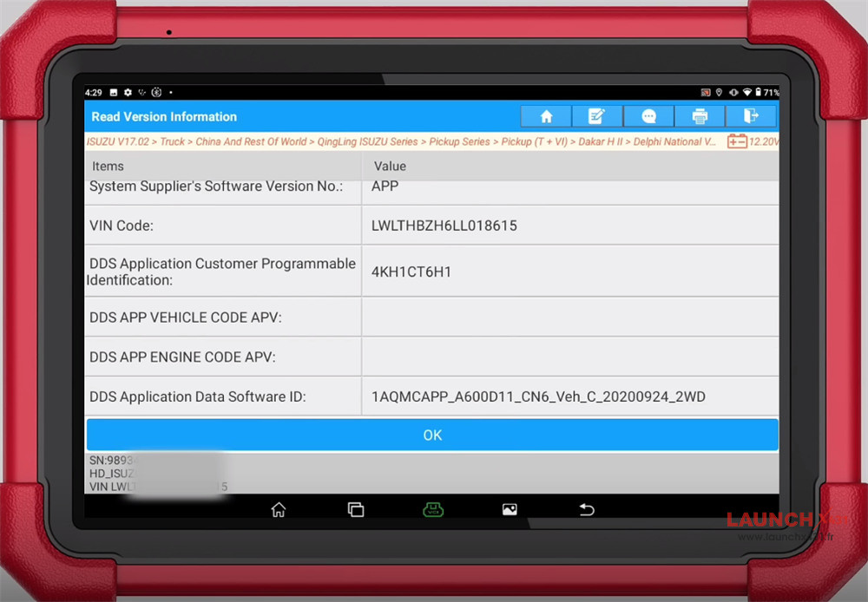Select the VIN Code: row label
Viewport: 868px width, 602px height.
tap(122, 226)
